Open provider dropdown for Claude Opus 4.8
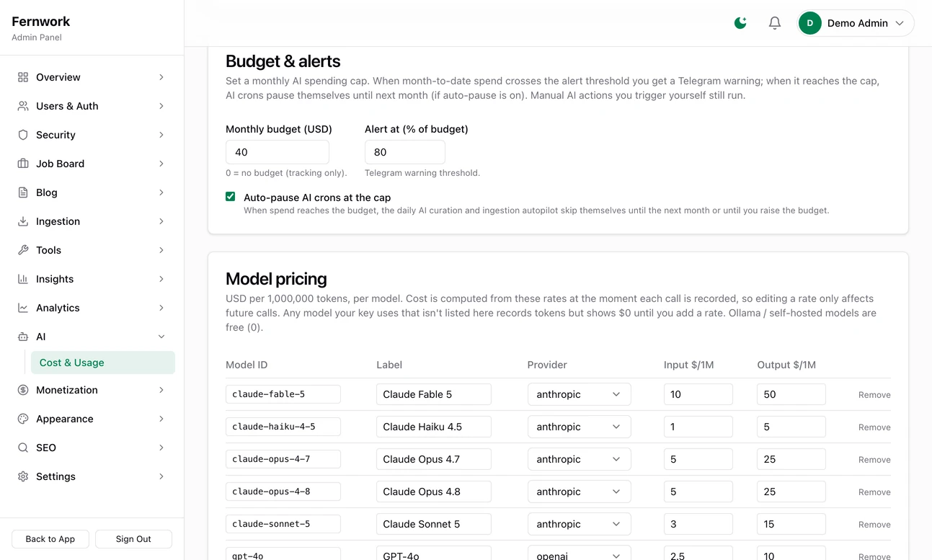 [x=579, y=492]
